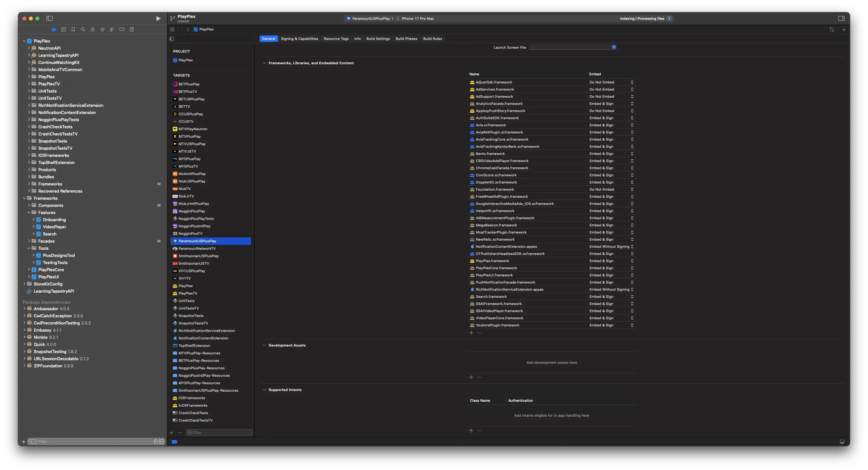
Task: Open the Breakpoint navigator
Action: click(x=122, y=29)
